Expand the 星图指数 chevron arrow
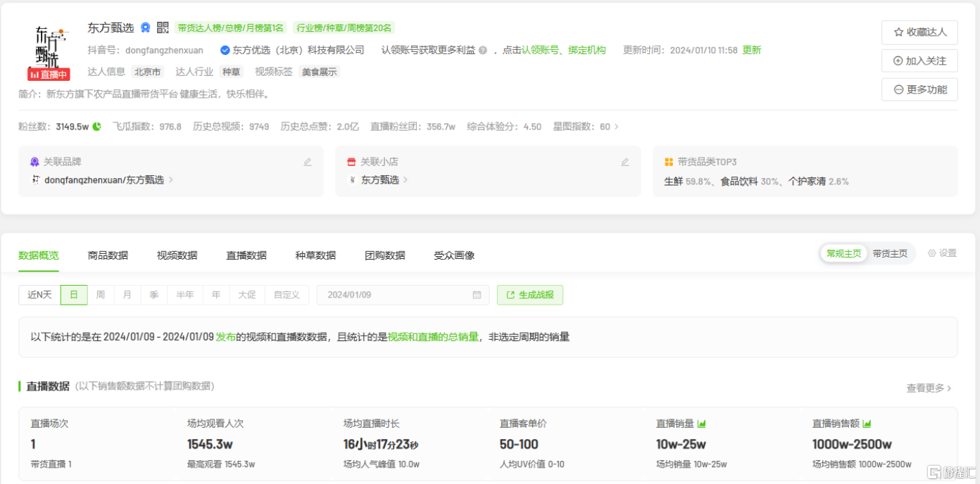Screen dimensions: 980x484 tap(617, 127)
